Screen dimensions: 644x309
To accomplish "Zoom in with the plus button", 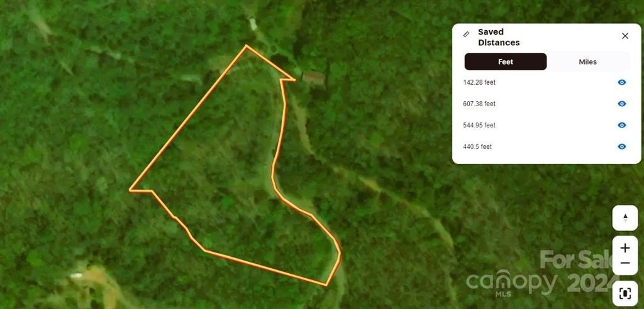I will pyautogui.click(x=625, y=248).
